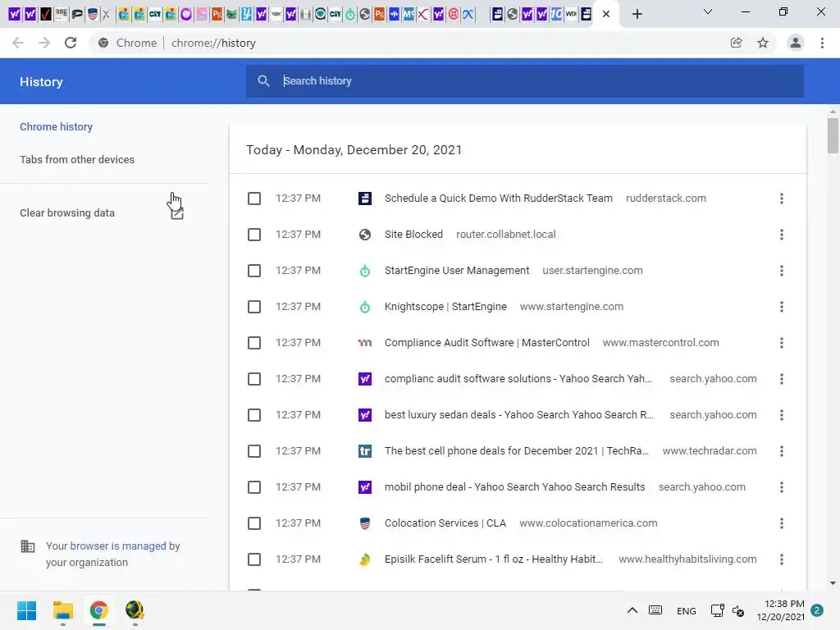The width and height of the screenshot is (840, 630).
Task: Tick checkbox for complianc audit software search
Action: coord(254,379)
